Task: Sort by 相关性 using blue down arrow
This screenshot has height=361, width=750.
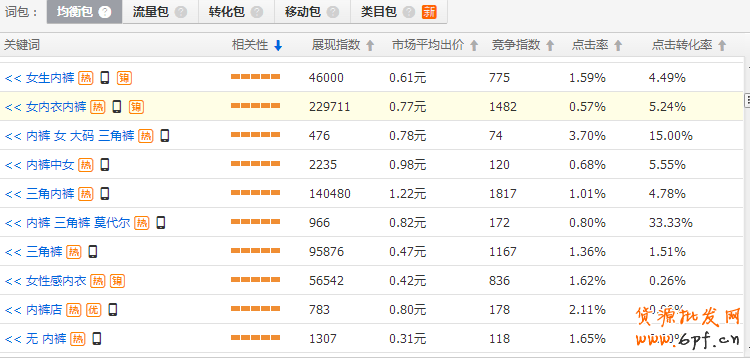Action: 278,45
